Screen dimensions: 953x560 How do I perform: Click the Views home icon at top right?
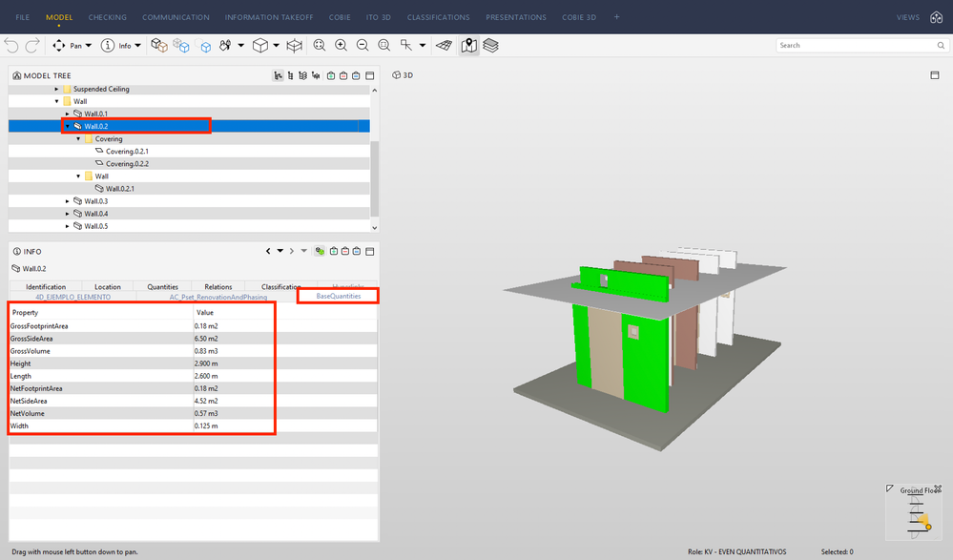936,17
